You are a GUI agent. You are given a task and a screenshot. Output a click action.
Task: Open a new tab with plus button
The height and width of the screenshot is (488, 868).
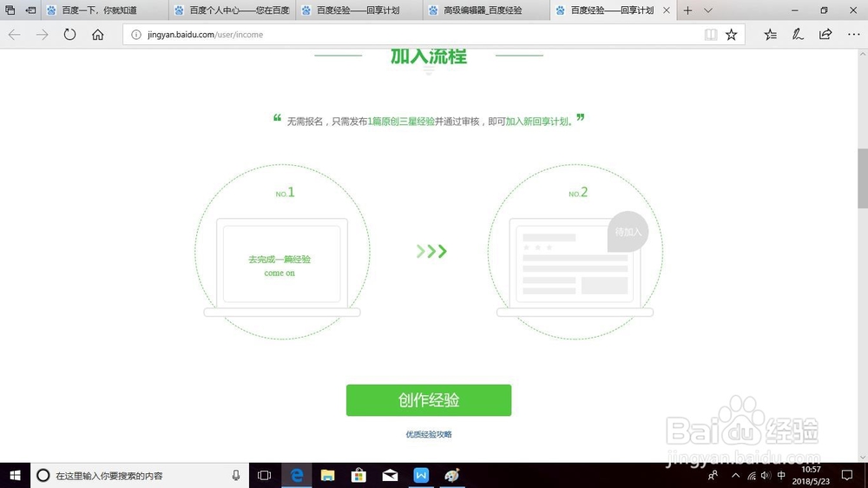pos(687,10)
